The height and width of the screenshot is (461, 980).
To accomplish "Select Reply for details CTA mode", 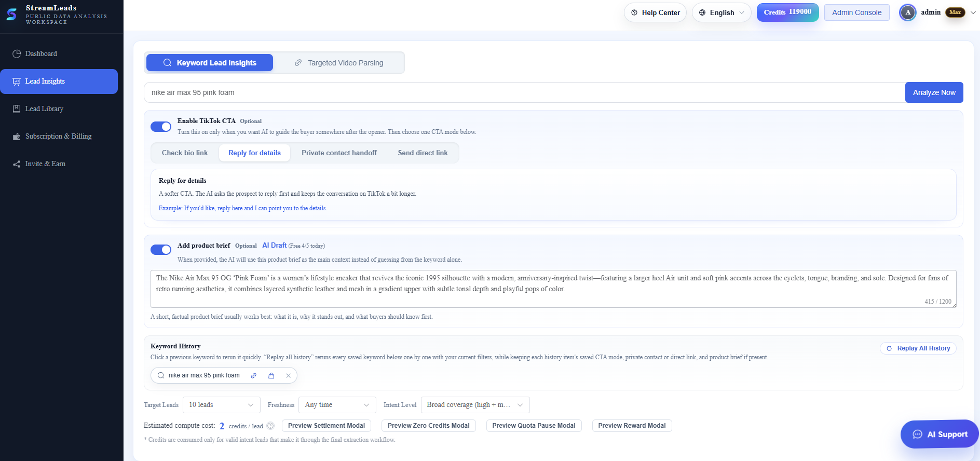I will pos(254,153).
